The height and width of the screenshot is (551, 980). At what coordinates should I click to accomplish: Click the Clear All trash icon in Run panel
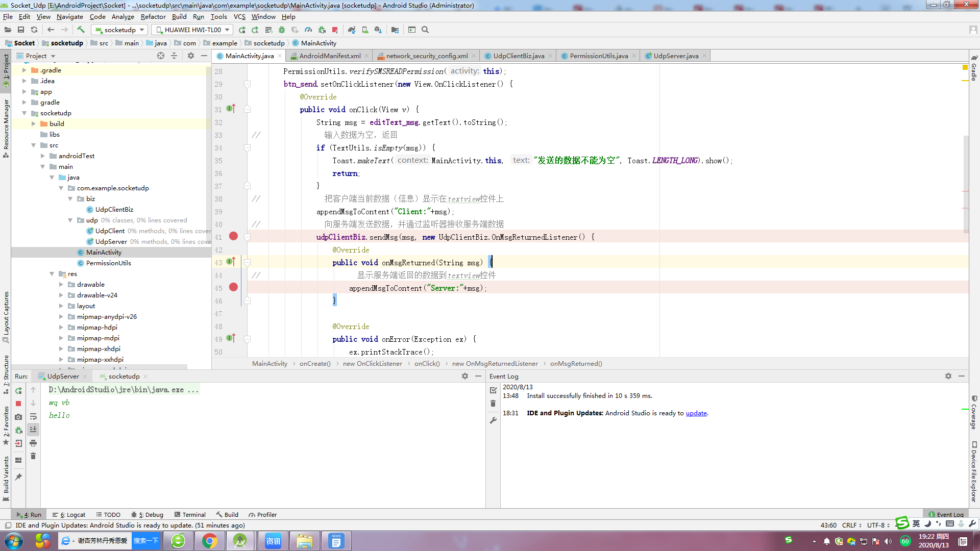pyautogui.click(x=33, y=456)
